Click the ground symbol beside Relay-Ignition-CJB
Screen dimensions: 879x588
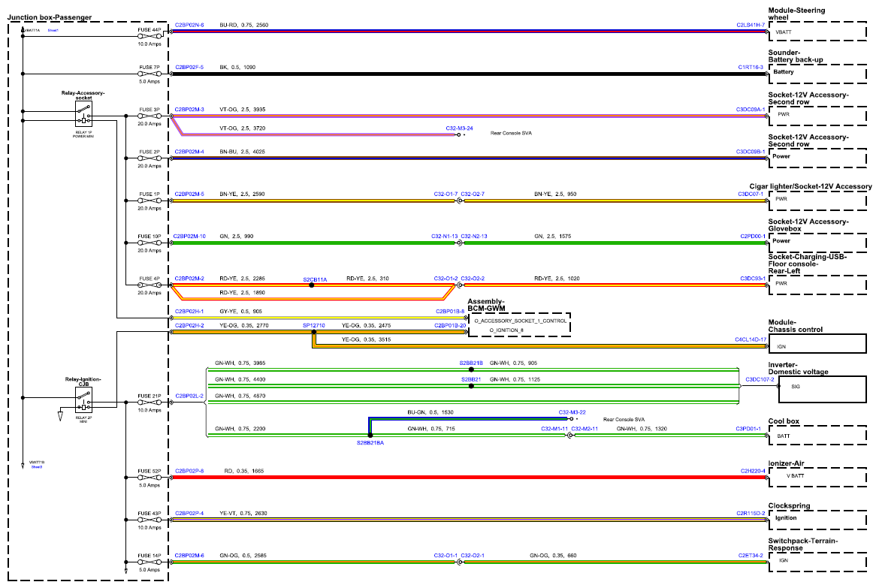60,416
